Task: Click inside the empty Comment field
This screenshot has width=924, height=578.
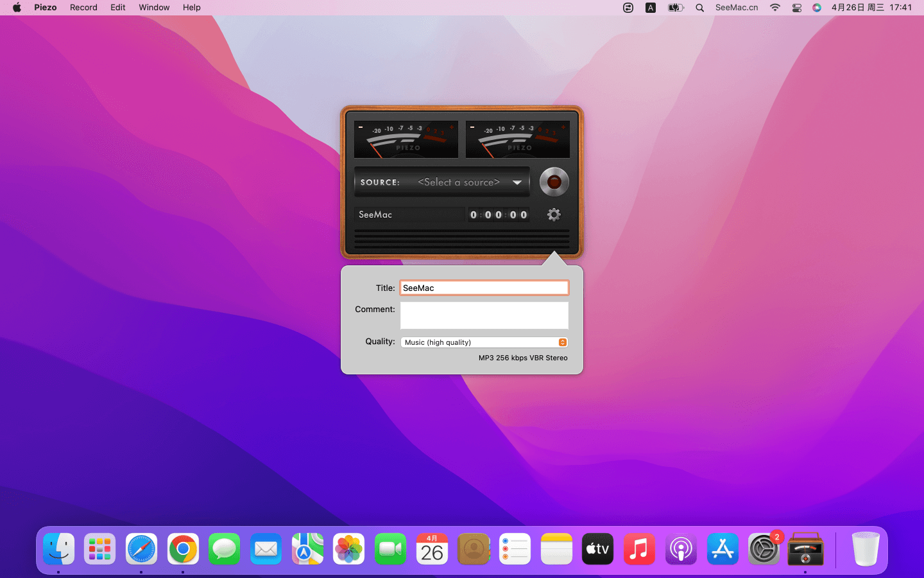Action: tap(484, 315)
